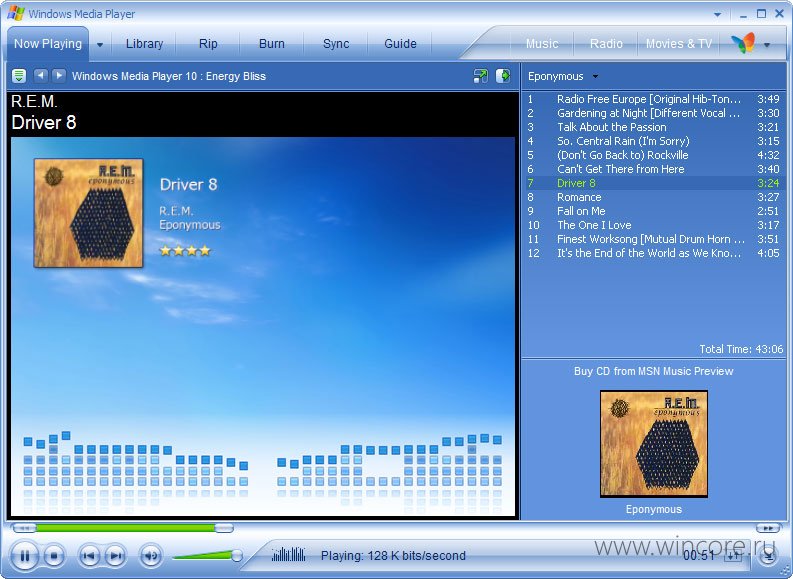This screenshot has width=793, height=579.
Task: Select the previous visualization arrow
Action: 40,76
